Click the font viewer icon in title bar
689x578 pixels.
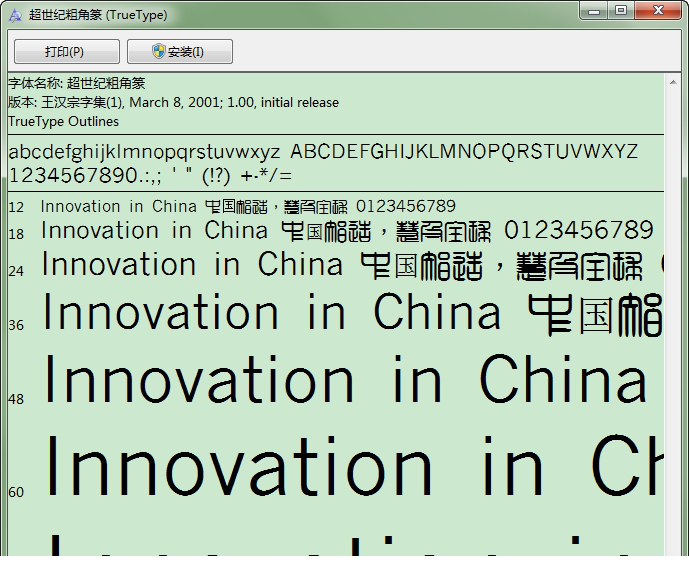(15, 15)
